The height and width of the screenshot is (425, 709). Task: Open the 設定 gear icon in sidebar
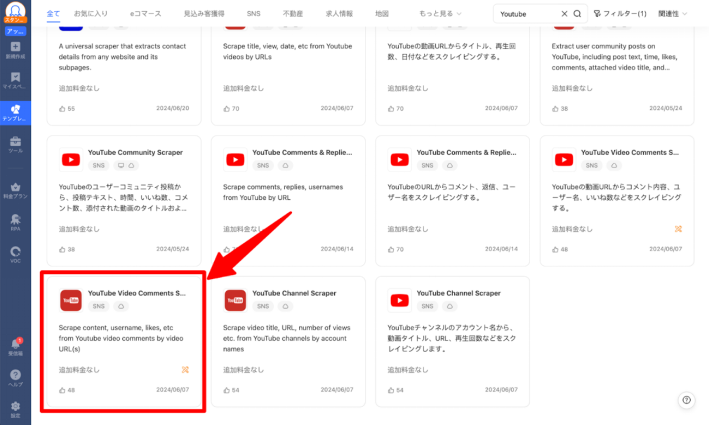15,409
